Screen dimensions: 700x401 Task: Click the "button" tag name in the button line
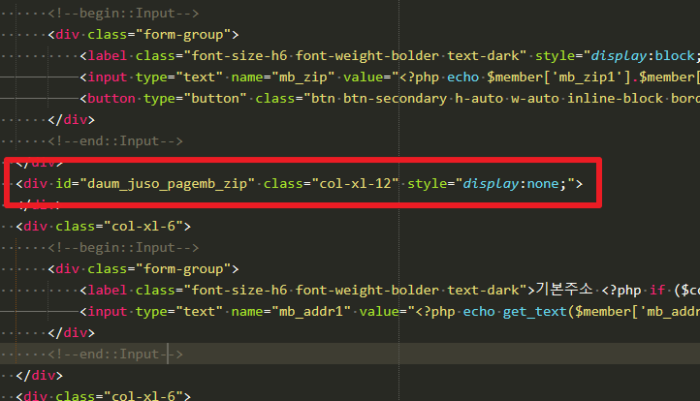pos(111,99)
